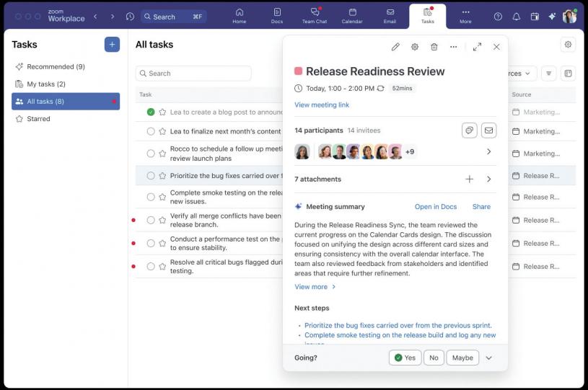588x390 pixels.
Task: Click the Maybe RSVP button
Action: click(462, 358)
